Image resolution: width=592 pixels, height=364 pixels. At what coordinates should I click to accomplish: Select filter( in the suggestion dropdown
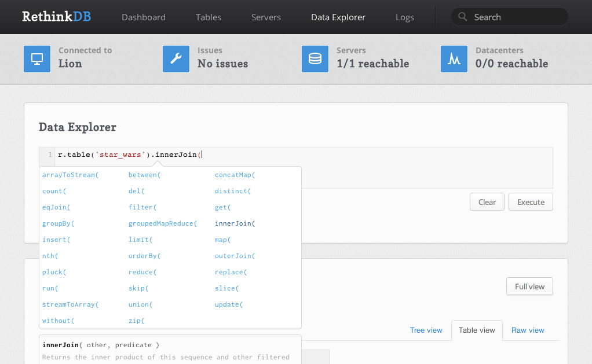[x=142, y=207]
